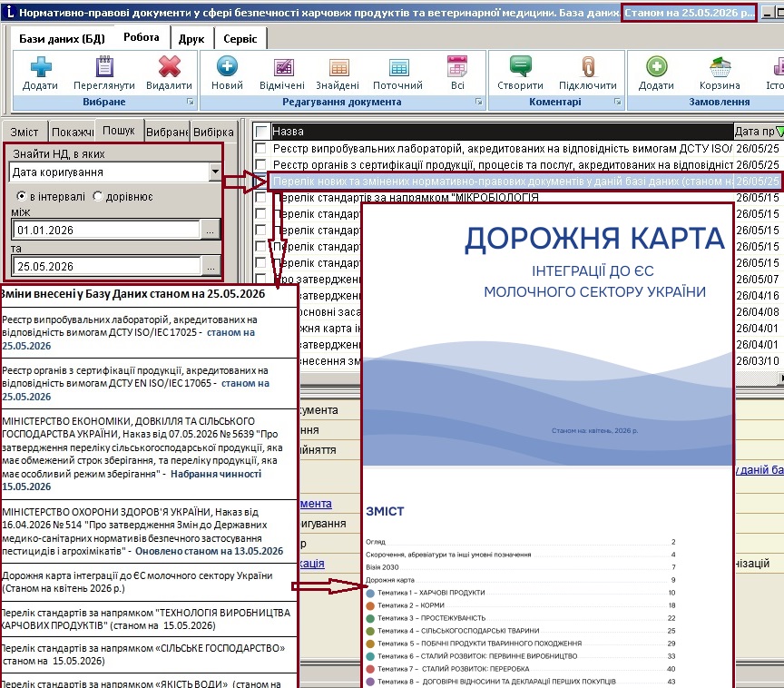This screenshot has width=784, height=688.
Task: Click the Всі calendar icon
Action: (x=457, y=66)
